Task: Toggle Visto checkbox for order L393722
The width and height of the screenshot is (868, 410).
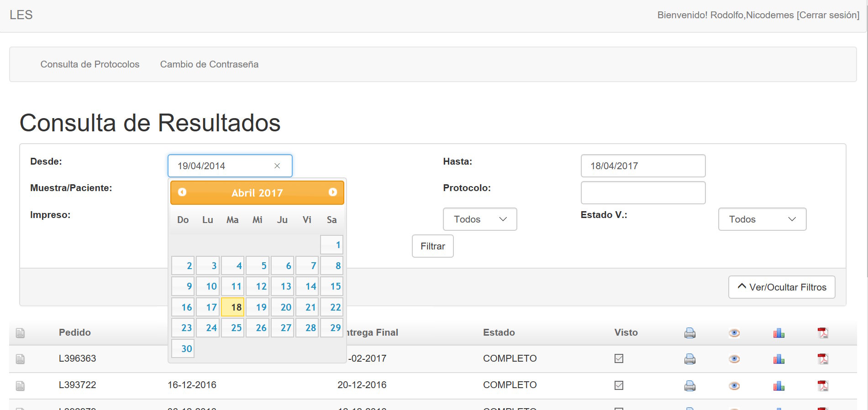Action: 619,385
